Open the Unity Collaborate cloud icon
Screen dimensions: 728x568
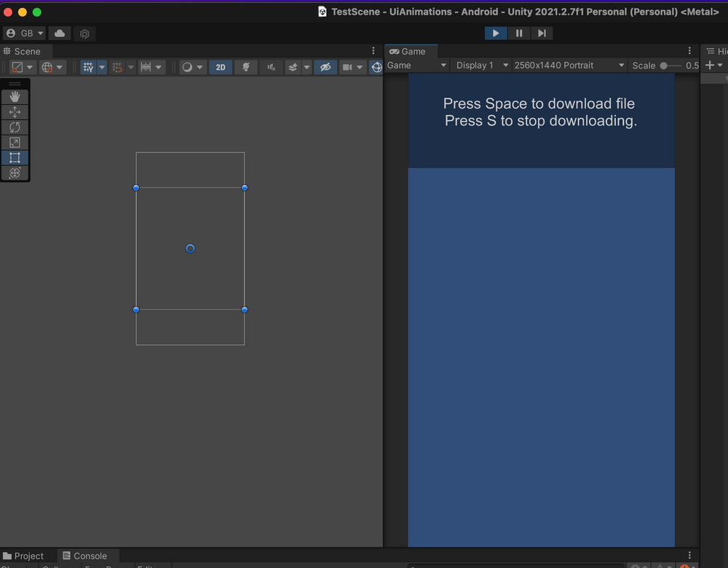tap(59, 33)
